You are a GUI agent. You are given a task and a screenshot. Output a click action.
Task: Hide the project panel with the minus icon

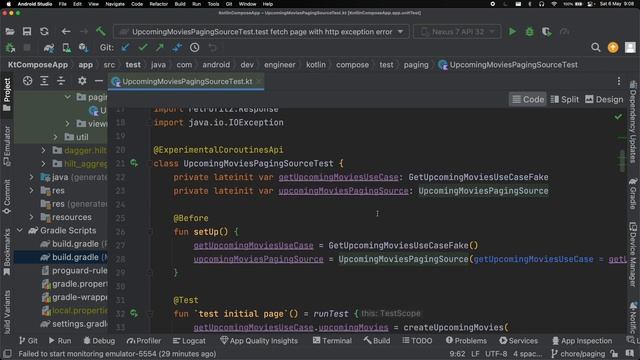[98, 81]
